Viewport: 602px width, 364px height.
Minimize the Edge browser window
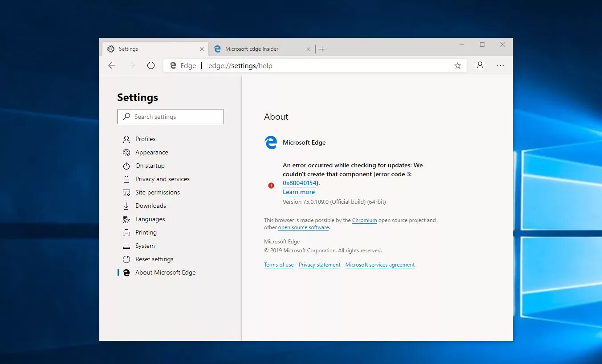tap(462, 44)
